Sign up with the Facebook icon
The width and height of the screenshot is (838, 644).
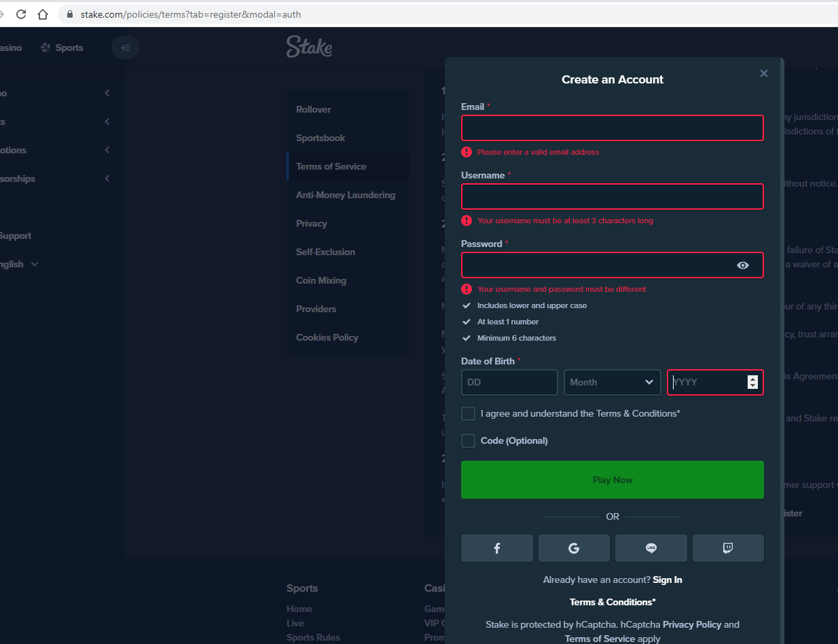coord(496,548)
